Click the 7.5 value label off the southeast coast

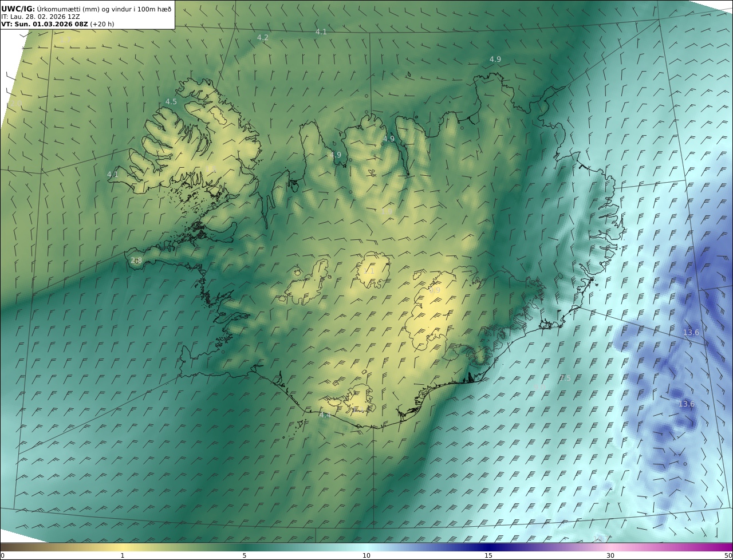[x=565, y=378]
